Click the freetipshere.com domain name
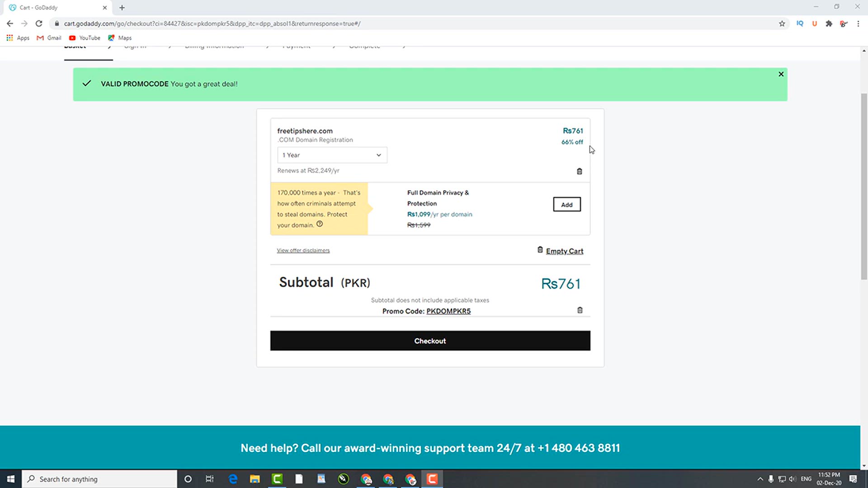The height and width of the screenshot is (488, 868). pos(305,131)
